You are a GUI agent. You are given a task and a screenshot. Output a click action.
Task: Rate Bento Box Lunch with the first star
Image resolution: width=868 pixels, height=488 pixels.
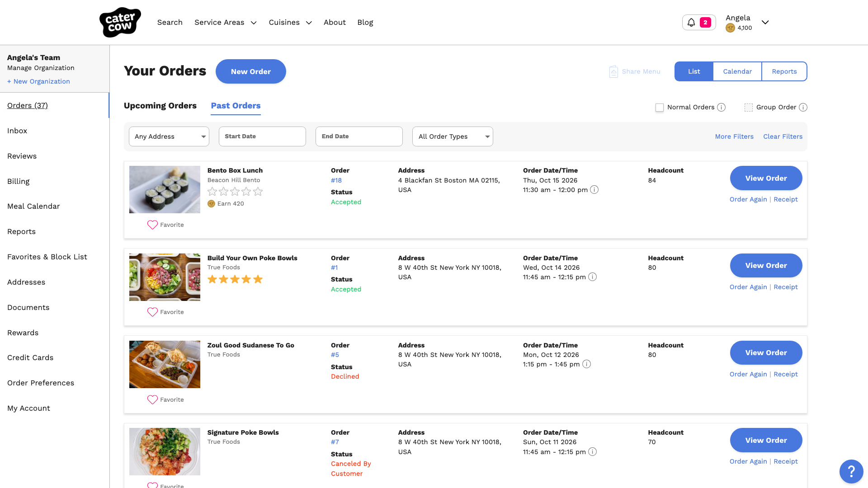pyautogui.click(x=212, y=192)
